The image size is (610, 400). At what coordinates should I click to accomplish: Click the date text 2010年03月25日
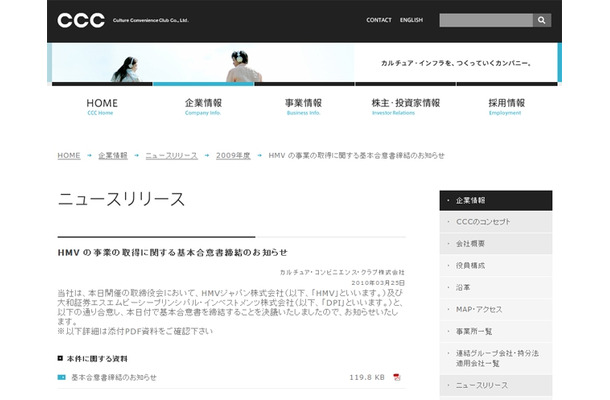coord(378,282)
